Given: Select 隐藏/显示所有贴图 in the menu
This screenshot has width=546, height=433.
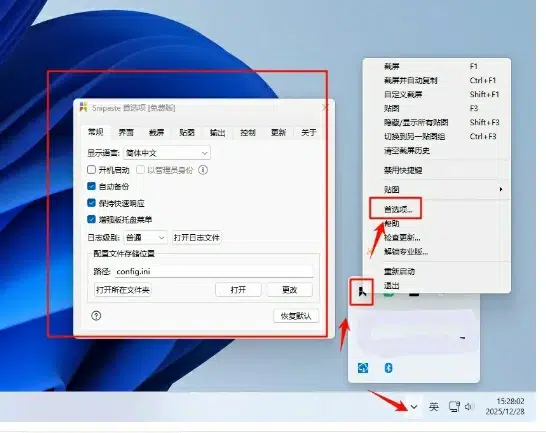Looking at the screenshot, I should (x=437, y=122).
